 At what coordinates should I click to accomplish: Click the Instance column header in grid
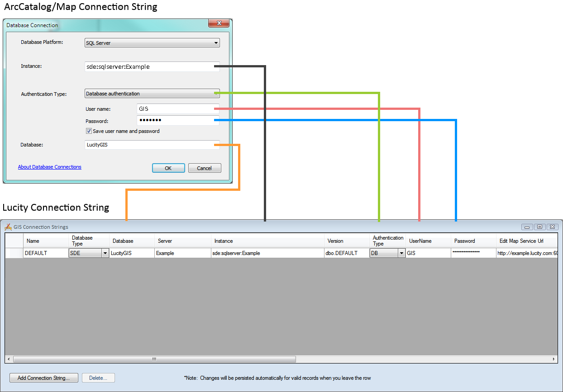(267, 241)
